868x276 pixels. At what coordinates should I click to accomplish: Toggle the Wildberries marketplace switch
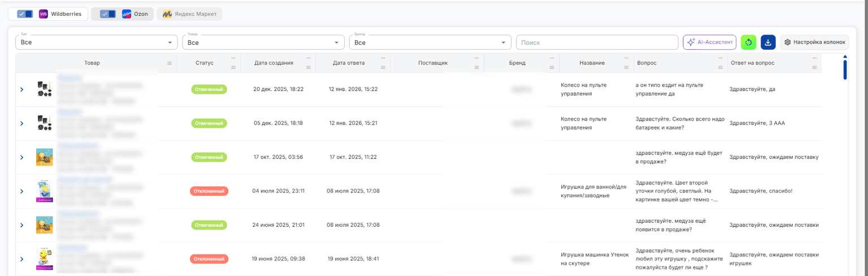point(25,14)
